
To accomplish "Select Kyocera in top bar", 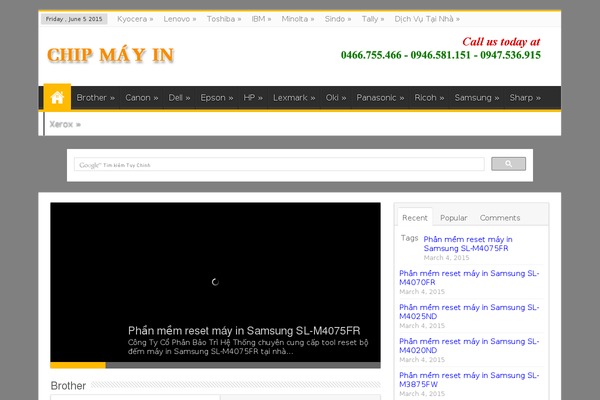I will 135,19.
